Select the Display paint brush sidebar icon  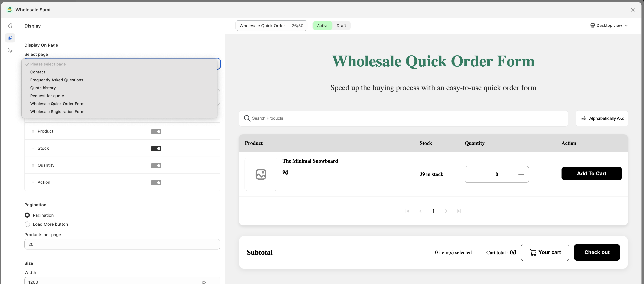pyautogui.click(x=10, y=38)
